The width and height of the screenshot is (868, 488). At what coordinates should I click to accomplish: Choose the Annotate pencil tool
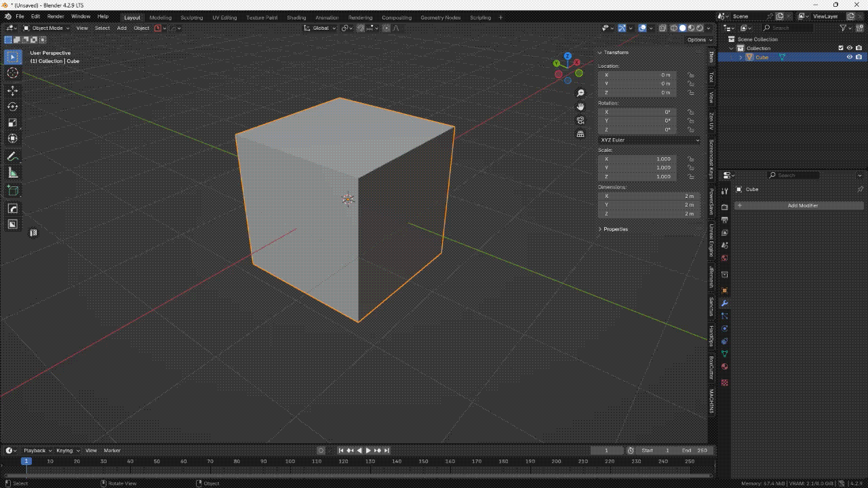[x=12, y=157]
